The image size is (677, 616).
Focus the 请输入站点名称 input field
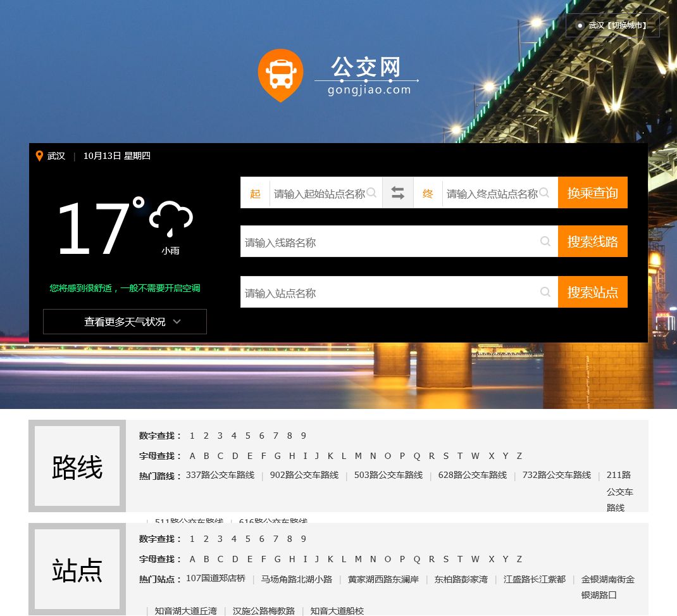pyautogui.click(x=399, y=292)
